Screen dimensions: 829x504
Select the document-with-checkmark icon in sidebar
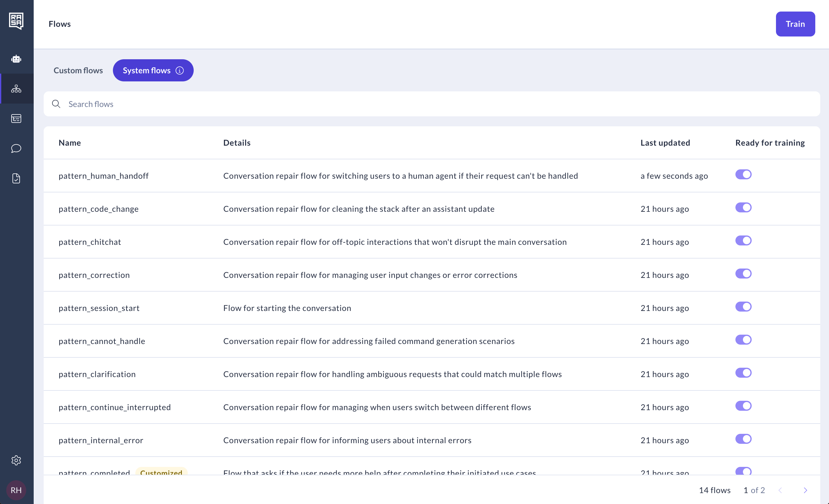[16, 178]
